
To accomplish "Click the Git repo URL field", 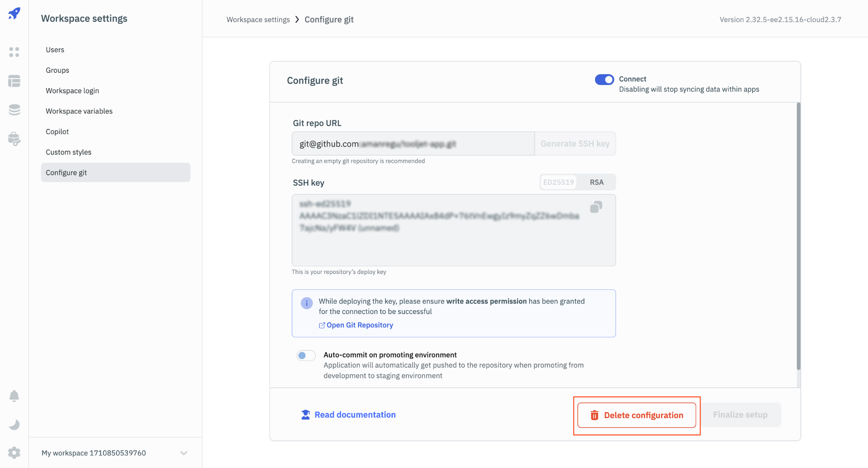I will point(412,144).
